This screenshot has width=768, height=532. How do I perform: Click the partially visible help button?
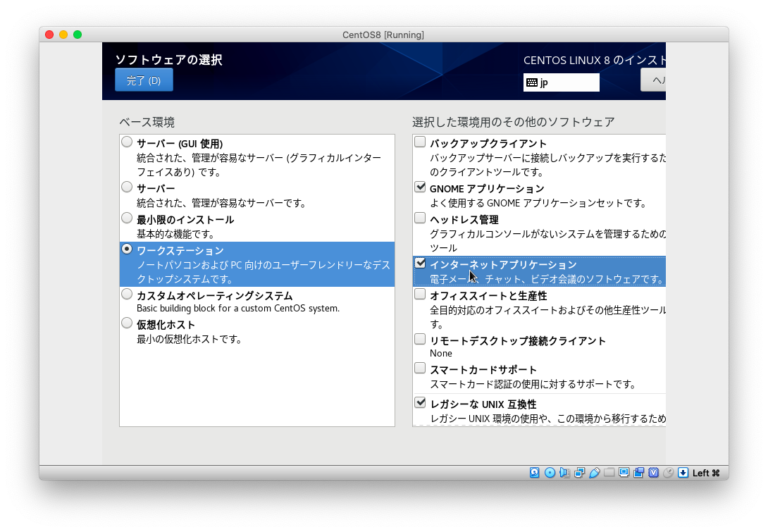point(653,80)
